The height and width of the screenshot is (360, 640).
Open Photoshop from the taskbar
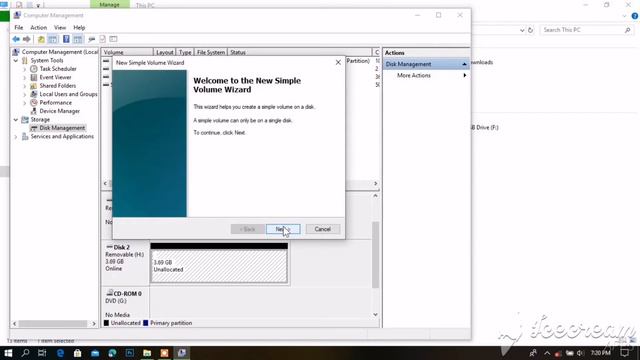[x=130, y=353]
